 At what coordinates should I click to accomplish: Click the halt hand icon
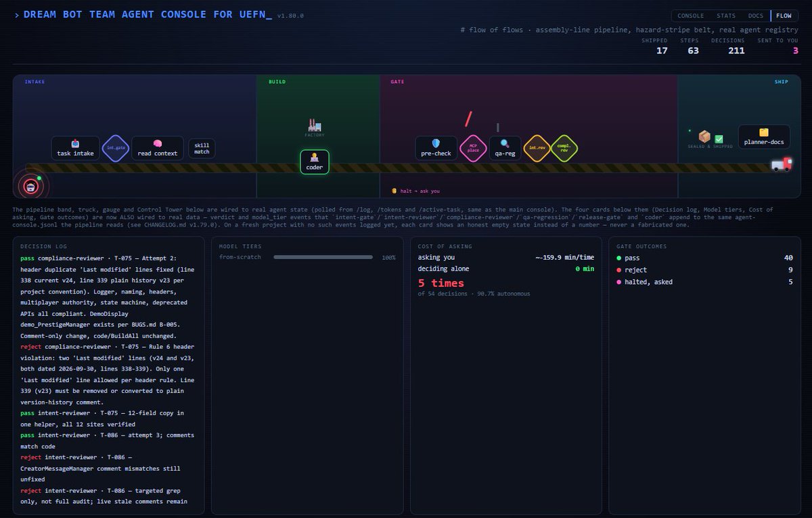point(394,191)
